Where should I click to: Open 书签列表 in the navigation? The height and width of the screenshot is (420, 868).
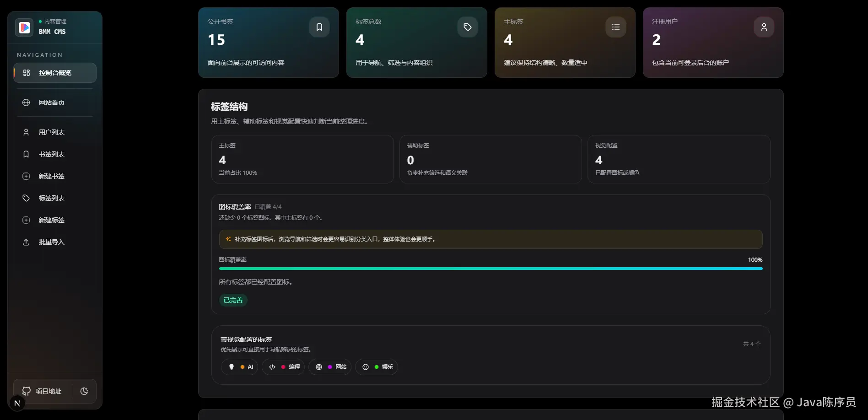pyautogui.click(x=55, y=154)
